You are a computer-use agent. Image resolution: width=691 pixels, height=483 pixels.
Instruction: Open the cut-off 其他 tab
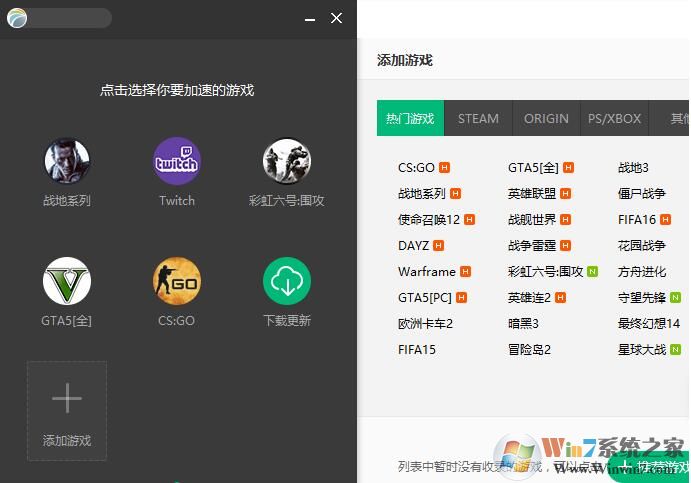point(670,118)
